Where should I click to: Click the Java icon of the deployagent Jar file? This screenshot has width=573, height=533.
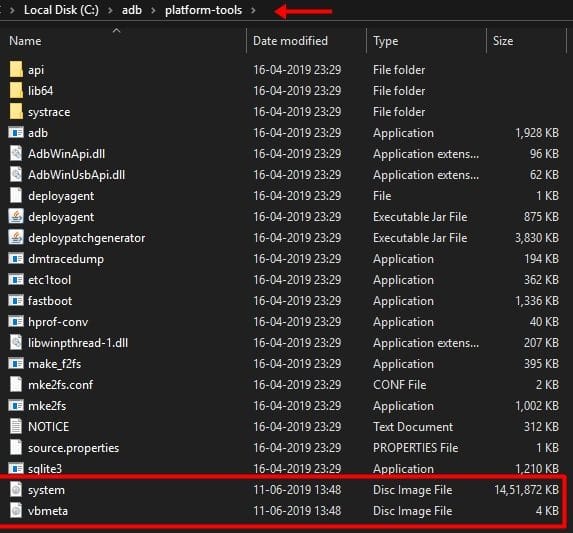click(16, 216)
